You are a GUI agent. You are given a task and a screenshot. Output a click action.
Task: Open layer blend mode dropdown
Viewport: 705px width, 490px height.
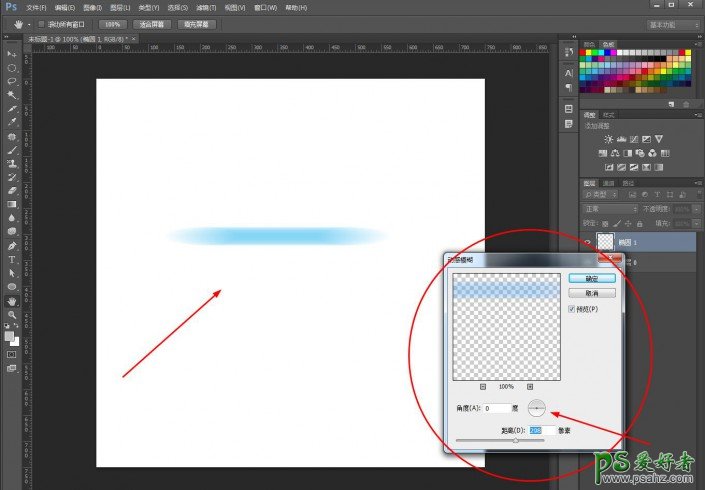coord(610,209)
